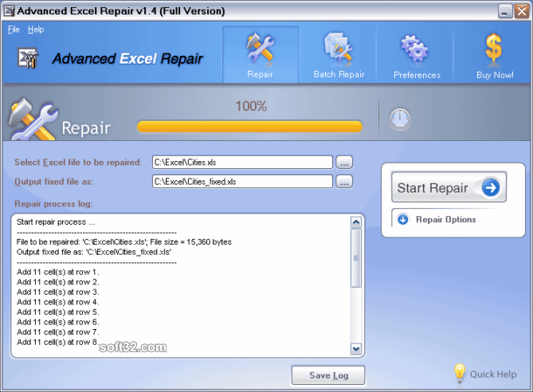Click the large hammer and wrench Repair icon
Viewport: 533px width, 392px height.
(33, 120)
